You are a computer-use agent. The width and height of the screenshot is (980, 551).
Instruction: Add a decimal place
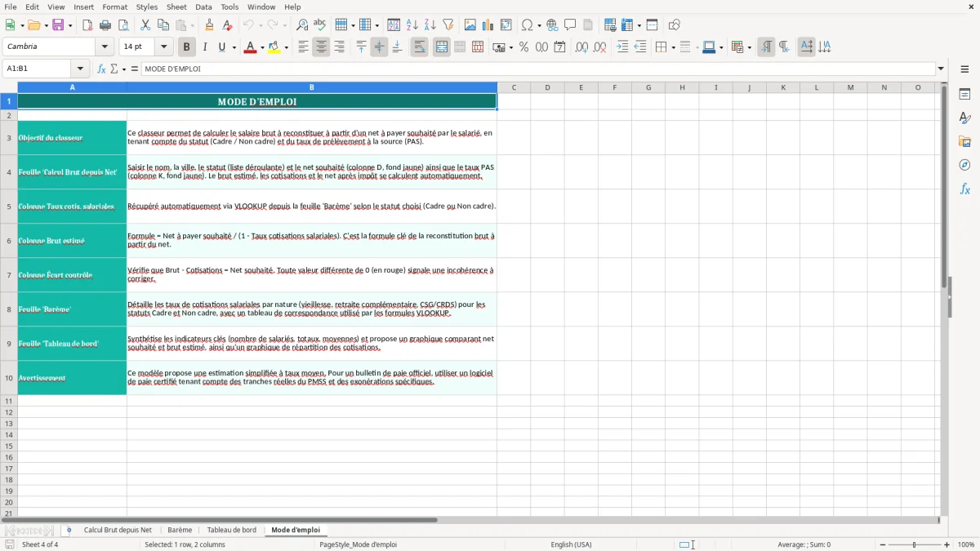point(581,47)
